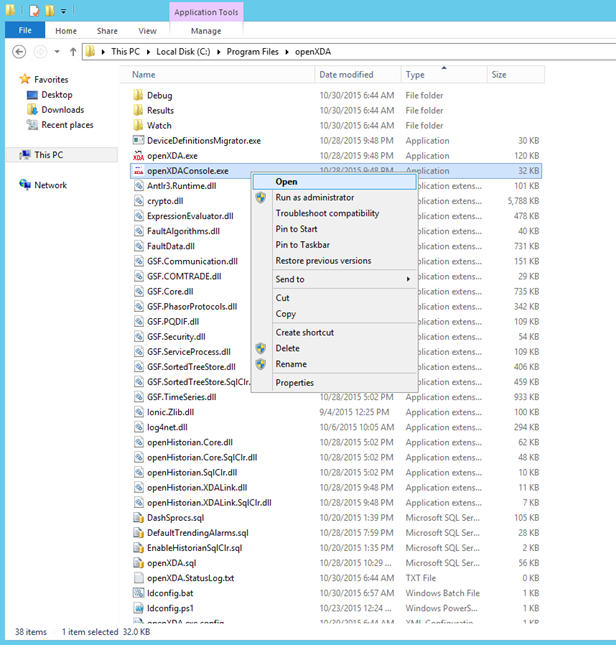Sort files by Date modified column
The image size is (616, 645).
click(346, 75)
